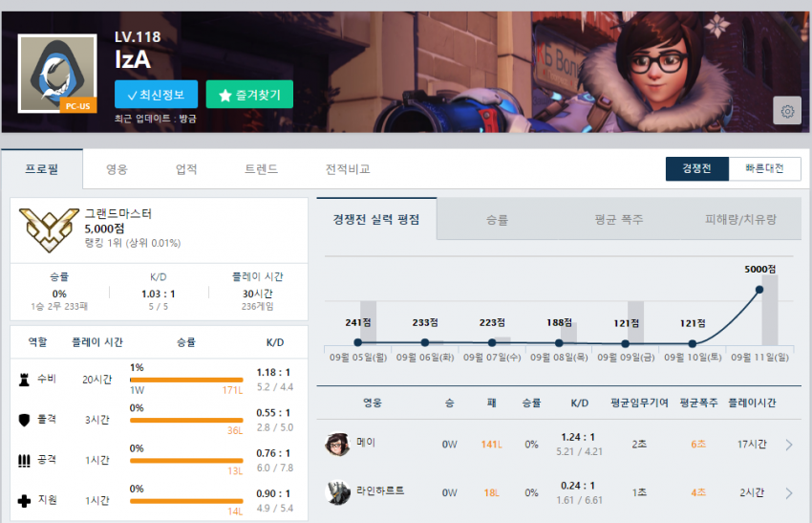
Task: Sort hero table by 승 column
Action: [x=450, y=403]
